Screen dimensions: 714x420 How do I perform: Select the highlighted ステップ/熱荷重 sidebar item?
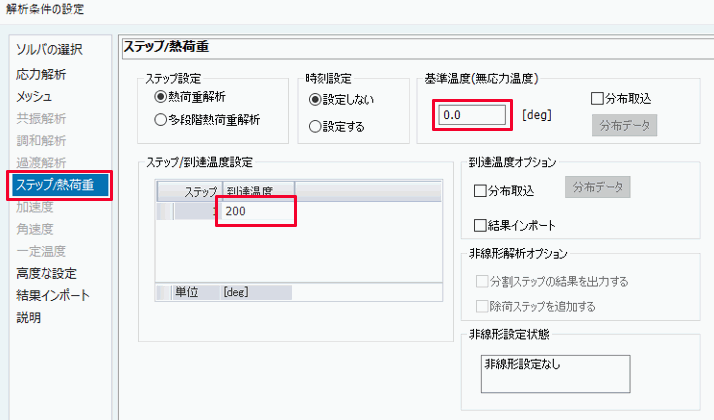click(x=58, y=184)
